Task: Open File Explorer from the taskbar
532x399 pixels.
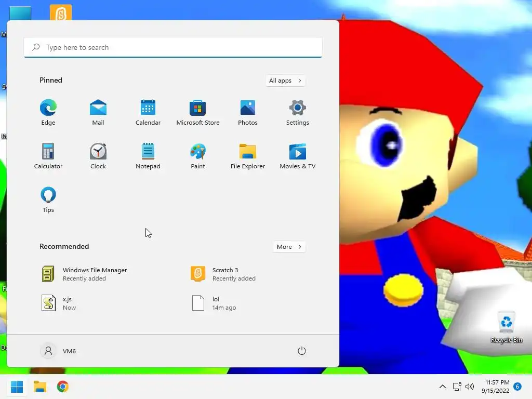Action: [39, 387]
